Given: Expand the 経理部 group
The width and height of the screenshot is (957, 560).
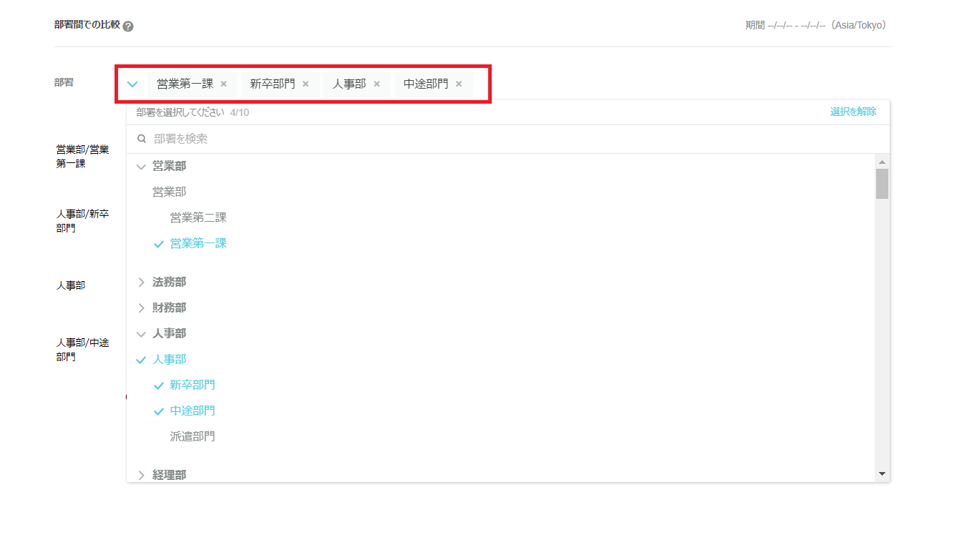Looking at the screenshot, I should tap(141, 475).
